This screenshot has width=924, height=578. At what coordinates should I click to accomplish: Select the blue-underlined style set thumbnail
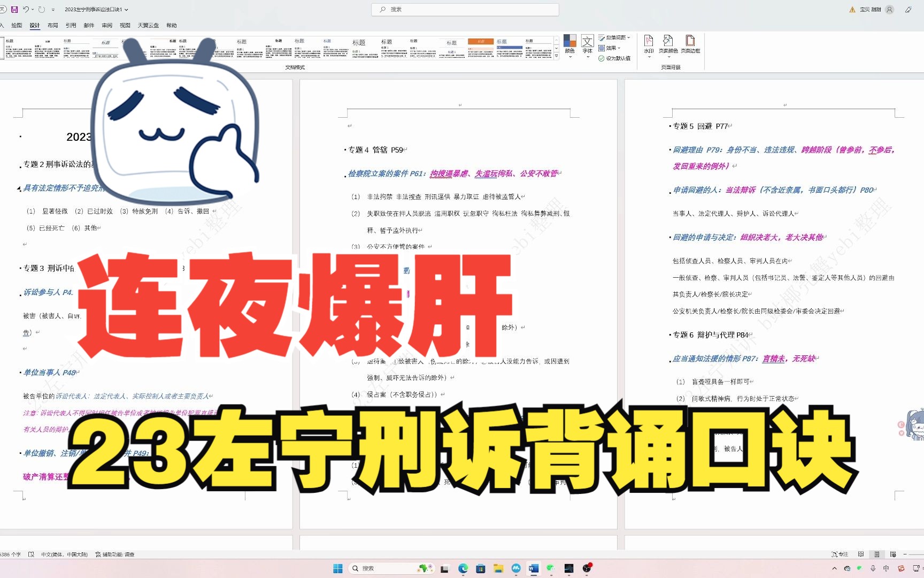coord(510,48)
